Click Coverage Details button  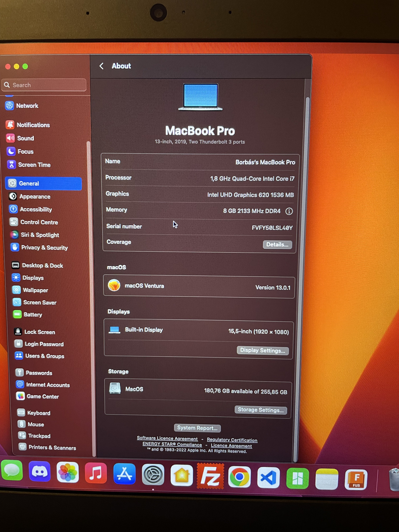pyautogui.click(x=277, y=244)
